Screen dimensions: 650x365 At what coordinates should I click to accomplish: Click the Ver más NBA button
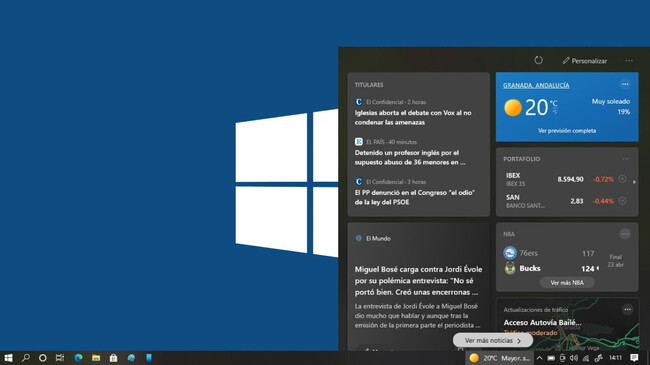pos(567,282)
